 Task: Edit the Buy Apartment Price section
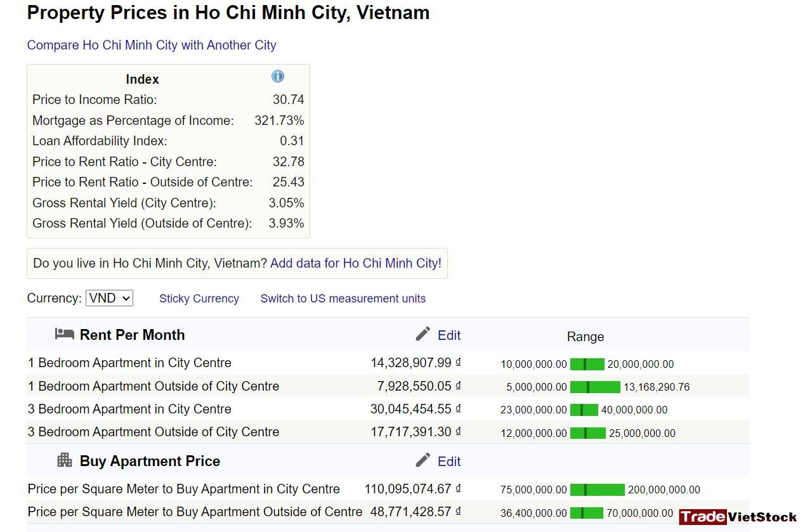coord(449,462)
